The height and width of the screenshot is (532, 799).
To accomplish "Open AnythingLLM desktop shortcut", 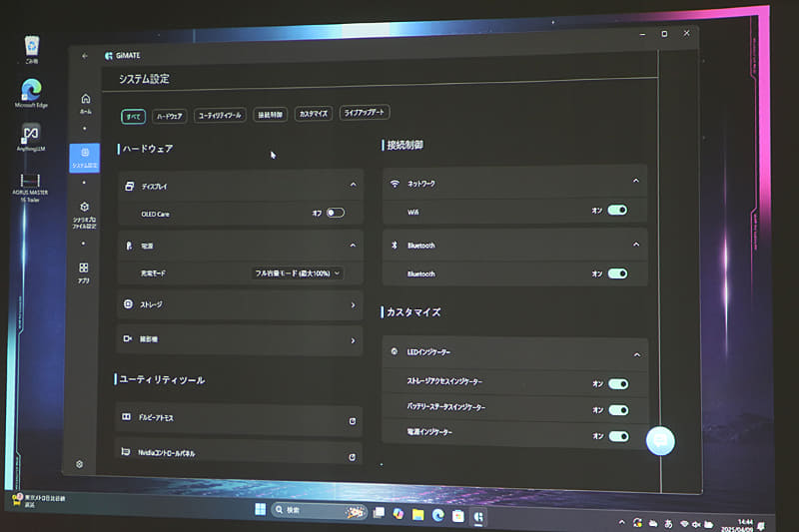I will pos(31,137).
